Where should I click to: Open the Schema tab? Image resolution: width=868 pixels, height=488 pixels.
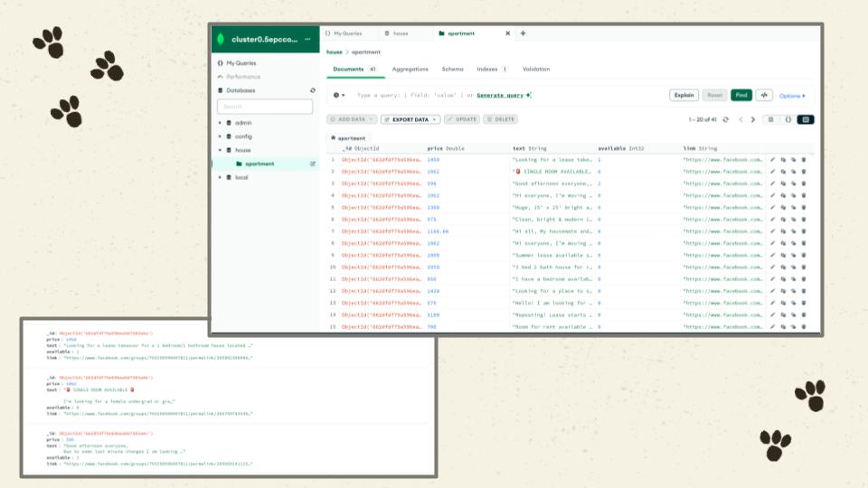pos(452,70)
